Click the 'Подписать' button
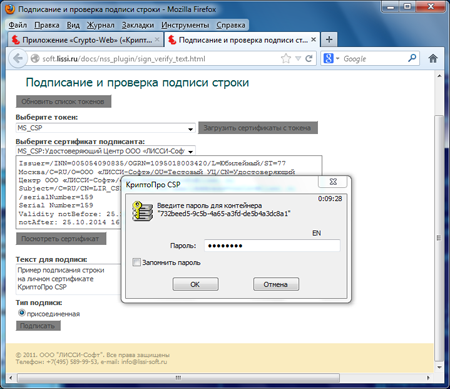450x389 pixels. [38, 326]
